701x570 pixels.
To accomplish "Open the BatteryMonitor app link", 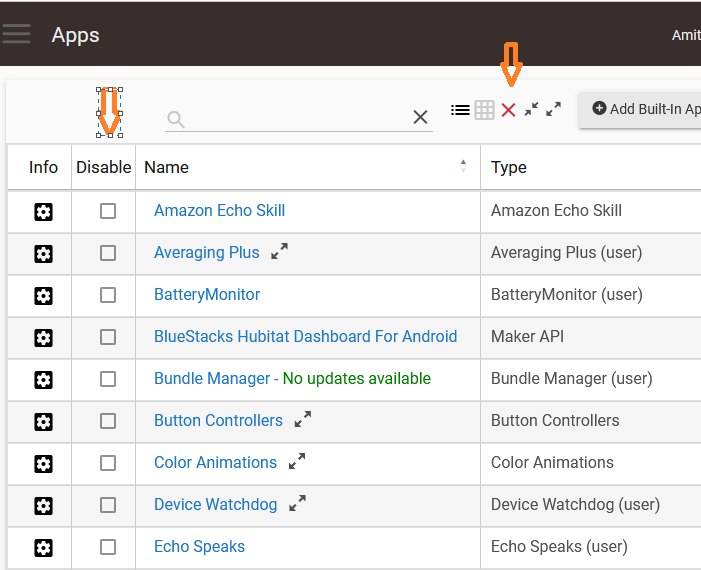I will point(207,295).
